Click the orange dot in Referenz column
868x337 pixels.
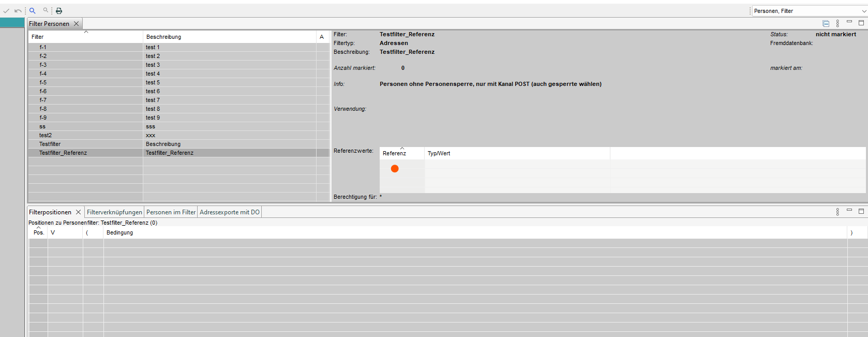(x=395, y=169)
